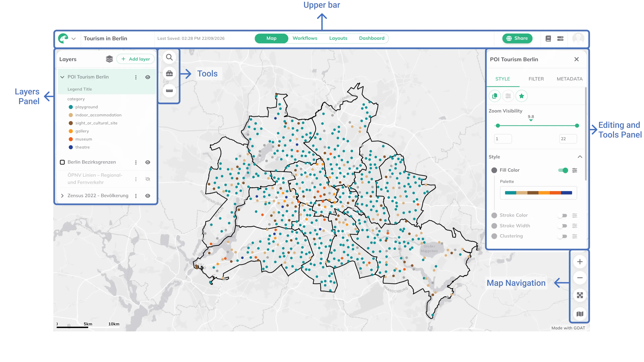Switch to the Dashboard tab
Viewport: 644px width, 362px height.
pyautogui.click(x=371, y=38)
